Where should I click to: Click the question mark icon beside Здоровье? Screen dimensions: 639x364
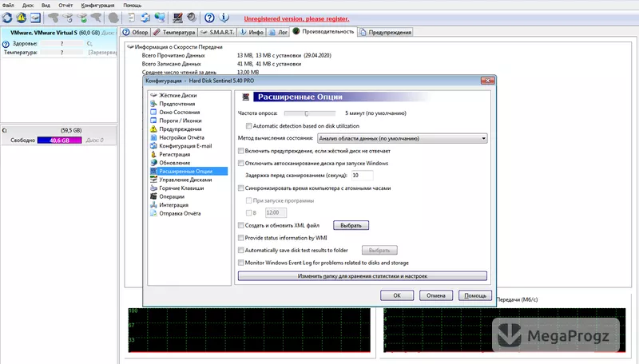(x=6, y=44)
